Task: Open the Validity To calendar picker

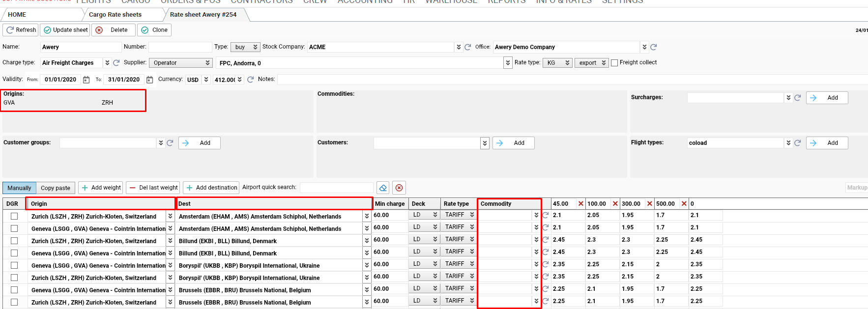Action: point(150,80)
